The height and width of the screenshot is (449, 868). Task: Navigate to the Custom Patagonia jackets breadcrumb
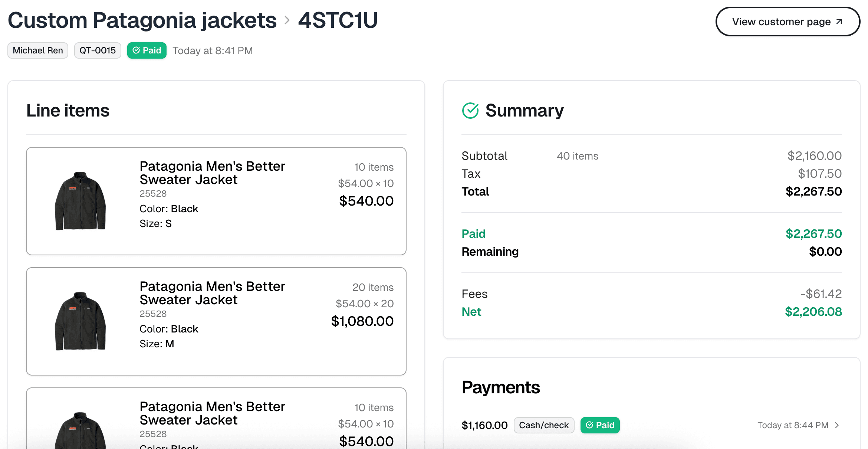(x=142, y=20)
